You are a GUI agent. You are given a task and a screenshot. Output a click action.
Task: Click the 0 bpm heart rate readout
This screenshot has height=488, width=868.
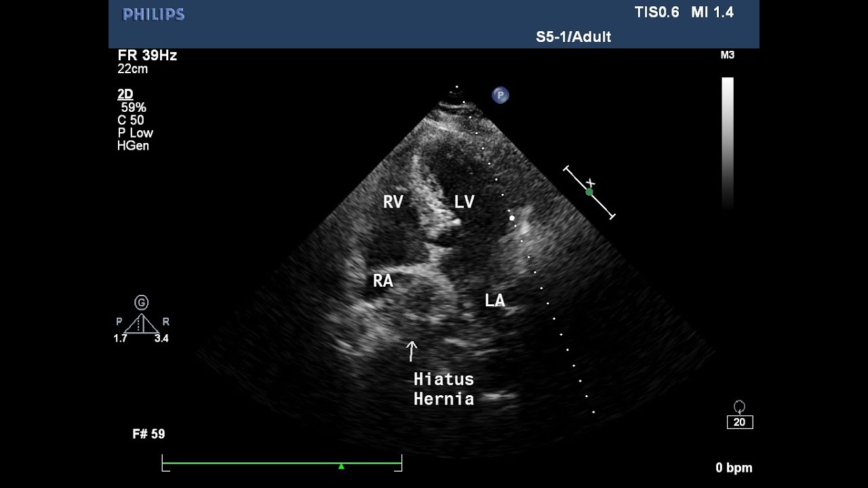tap(734, 468)
